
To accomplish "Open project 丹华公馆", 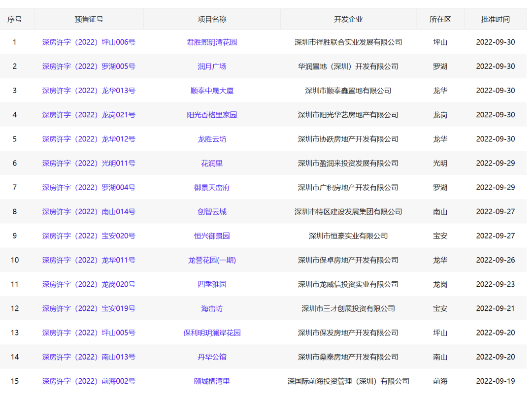I will click(x=212, y=357).
